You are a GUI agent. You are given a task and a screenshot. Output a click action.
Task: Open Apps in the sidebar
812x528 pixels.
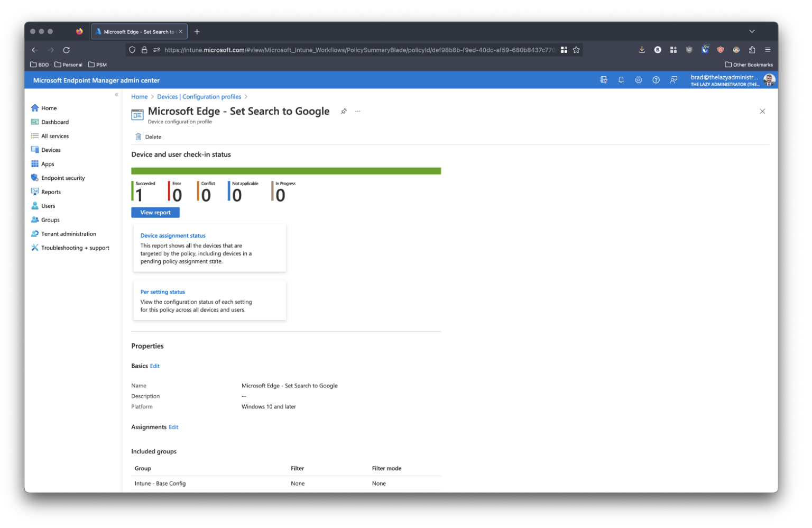pos(42,164)
